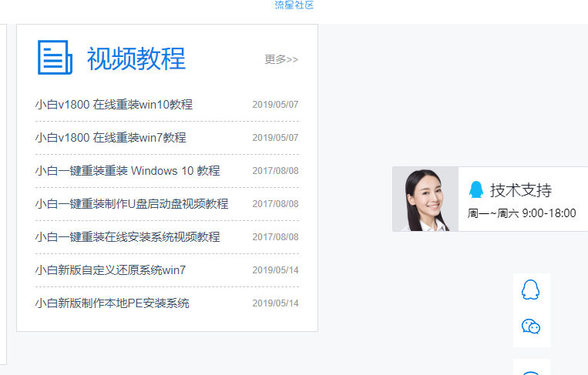Open the 流星社区 link at top
This screenshot has width=588, height=375.
[294, 5]
